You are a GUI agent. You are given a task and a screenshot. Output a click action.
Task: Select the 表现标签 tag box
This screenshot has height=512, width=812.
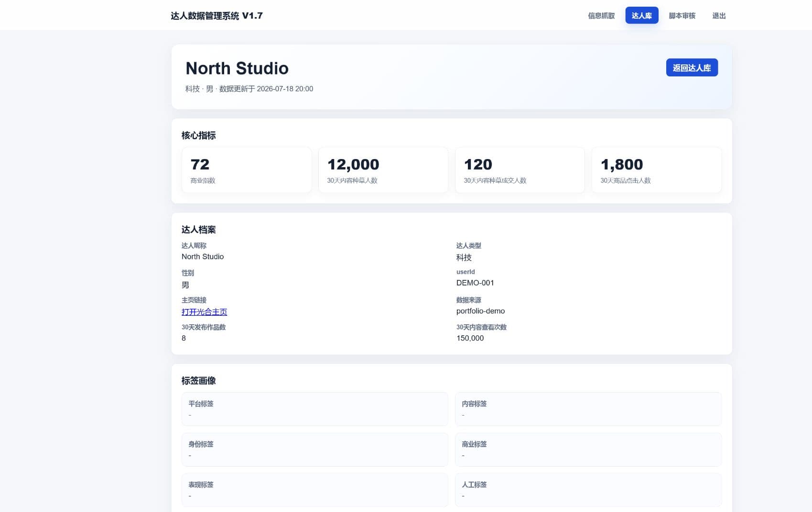click(315, 490)
